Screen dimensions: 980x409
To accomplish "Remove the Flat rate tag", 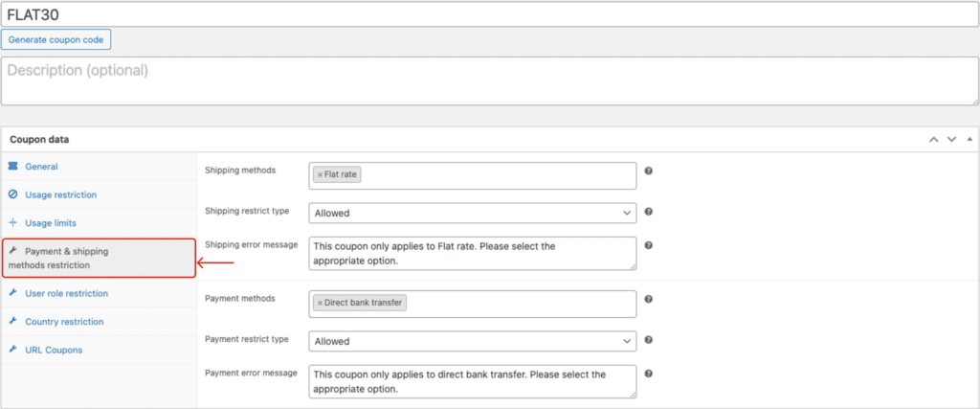I will tap(320, 175).
